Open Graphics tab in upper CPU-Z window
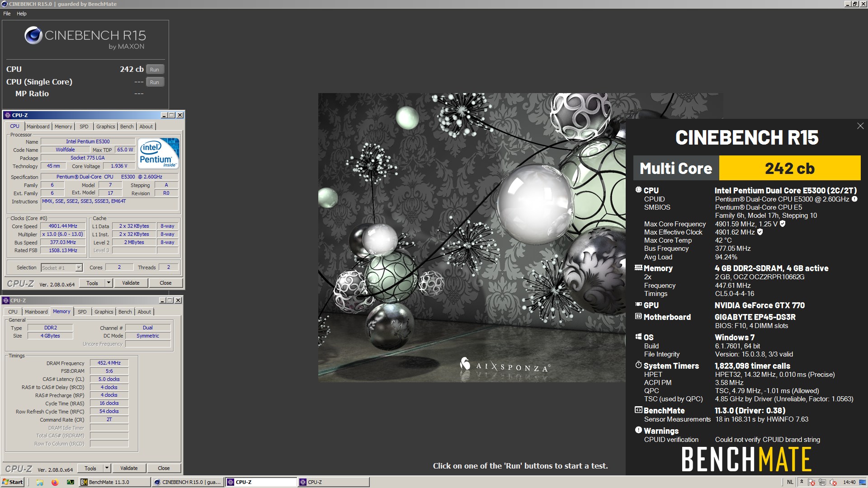 click(106, 127)
